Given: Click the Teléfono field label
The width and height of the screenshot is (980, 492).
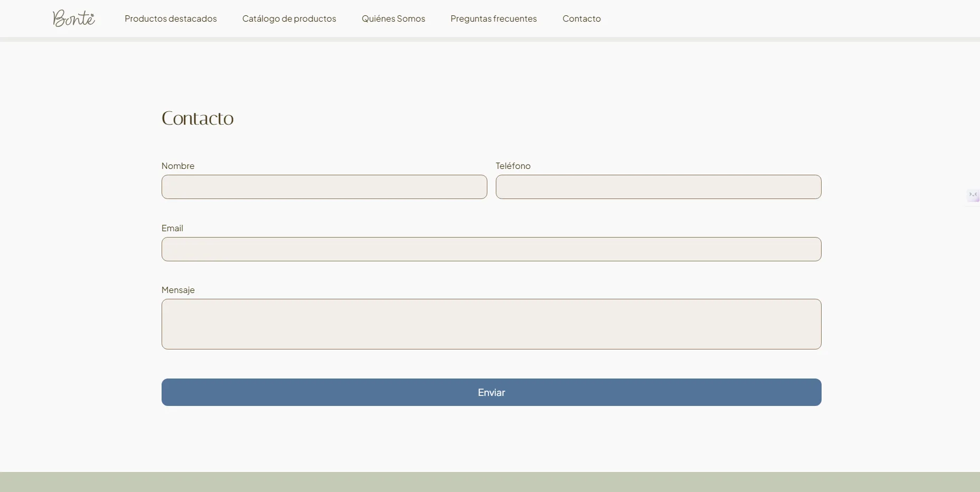Looking at the screenshot, I should pos(513,166).
